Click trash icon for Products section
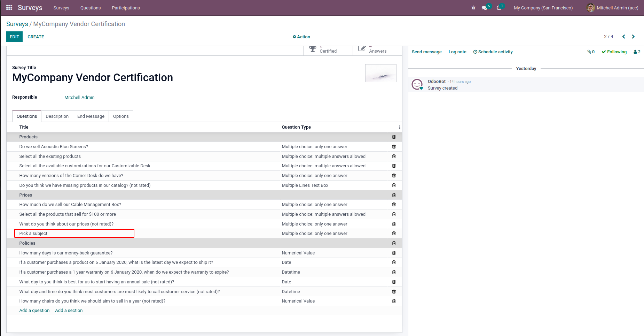This screenshot has height=336, width=644. 394,137
